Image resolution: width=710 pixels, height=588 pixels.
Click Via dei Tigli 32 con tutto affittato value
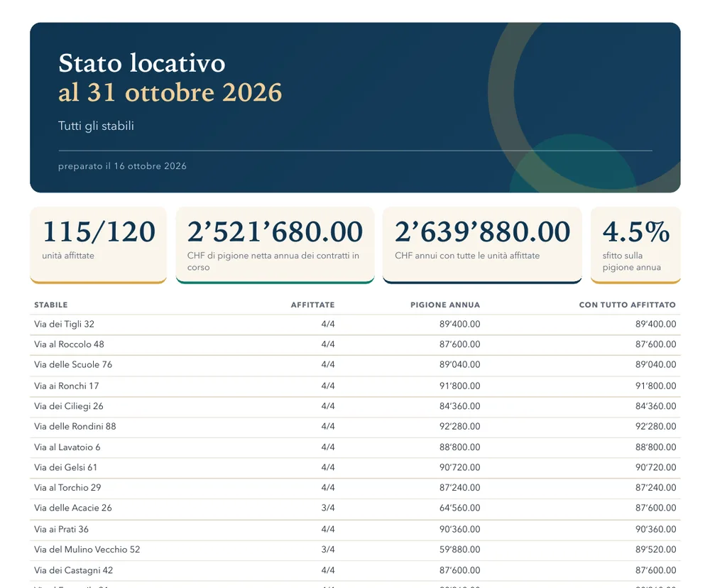655,324
